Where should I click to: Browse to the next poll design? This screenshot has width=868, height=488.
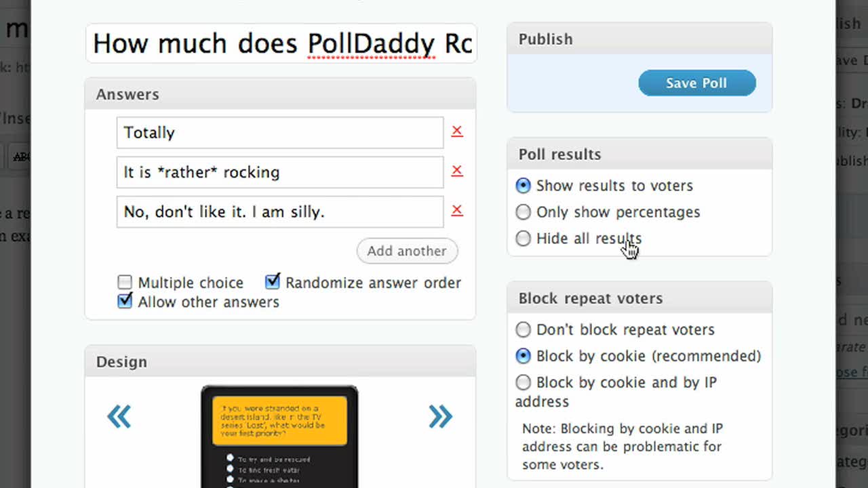click(x=441, y=417)
